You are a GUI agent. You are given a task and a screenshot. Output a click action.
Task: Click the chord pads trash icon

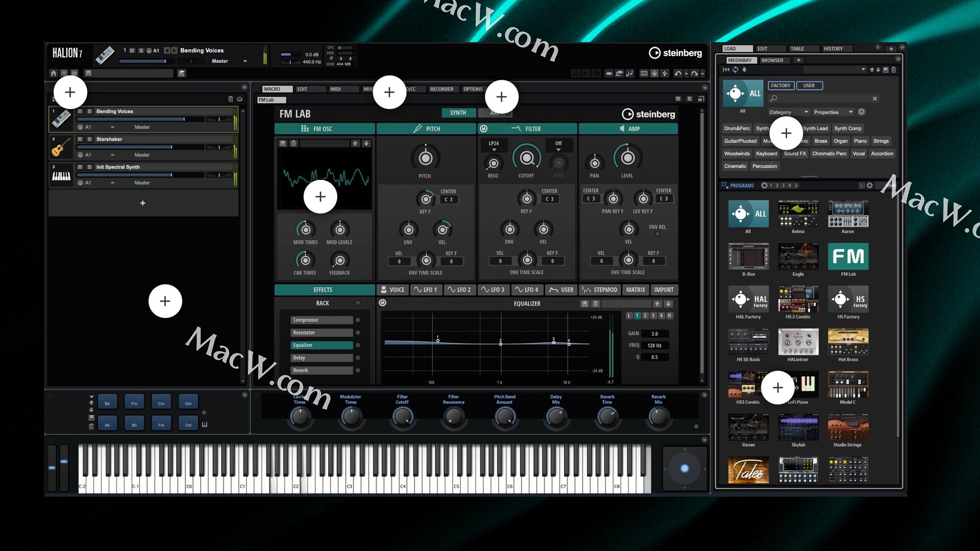tap(91, 427)
